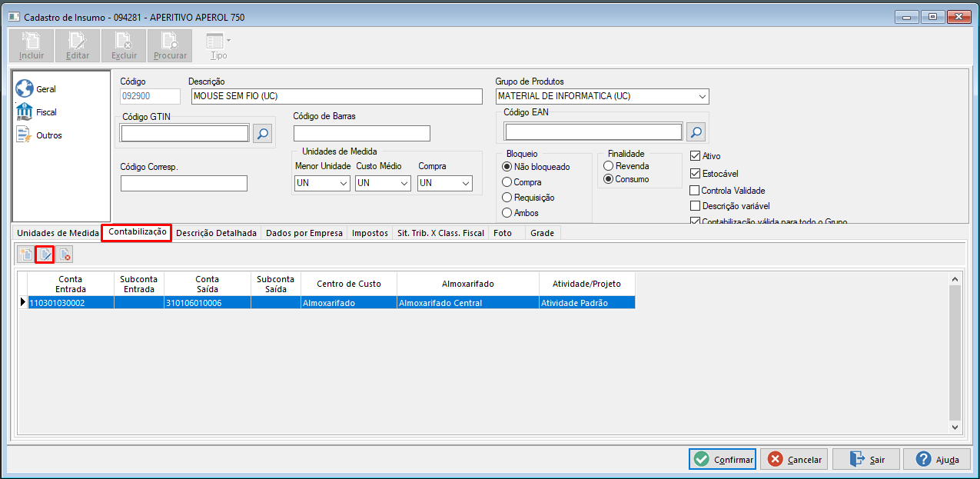Click the Conta Saída column header
This screenshot has height=479, width=980.
pos(208,284)
